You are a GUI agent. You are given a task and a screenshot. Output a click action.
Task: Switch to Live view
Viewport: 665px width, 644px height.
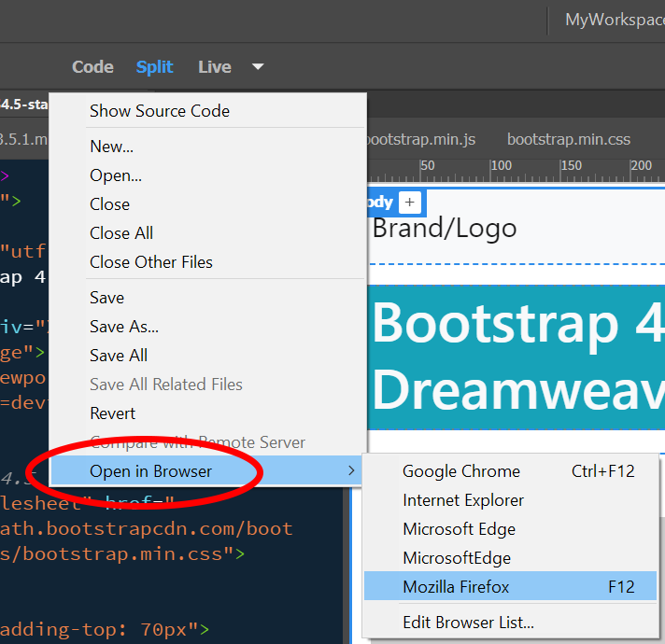[x=215, y=67]
